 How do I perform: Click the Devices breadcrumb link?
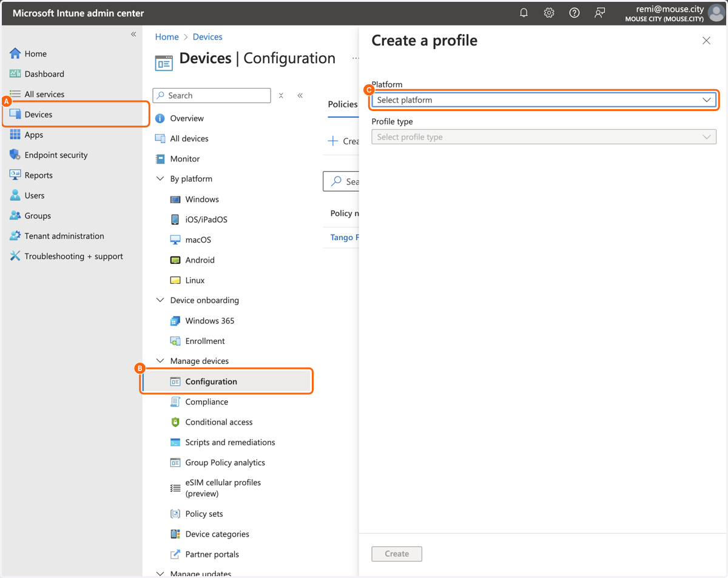tap(207, 37)
